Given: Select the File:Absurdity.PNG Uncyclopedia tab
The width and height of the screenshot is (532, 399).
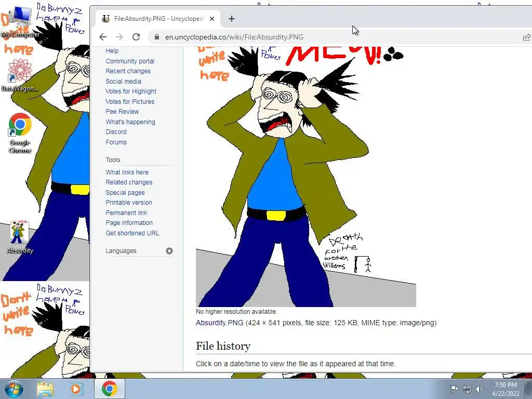Looking at the screenshot, I should pyautogui.click(x=158, y=19).
